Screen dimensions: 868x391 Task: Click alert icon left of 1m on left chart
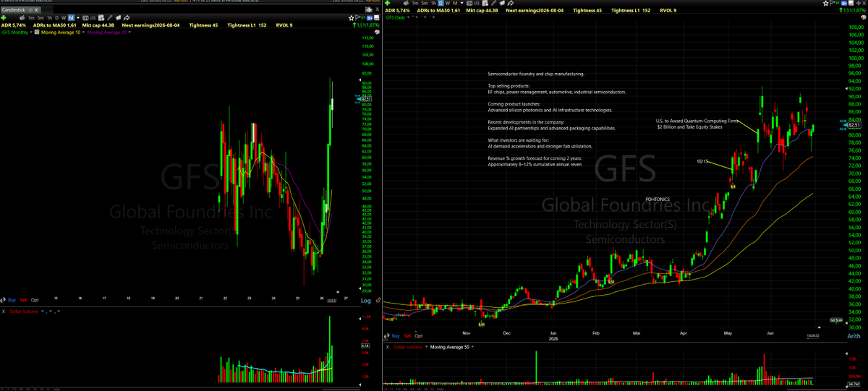click(22, 17)
